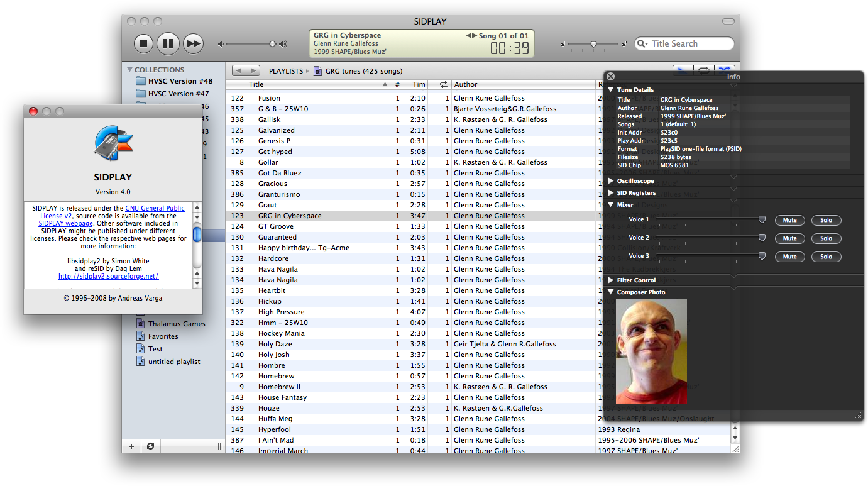Open the SIDPLAY webpage link
The height and width of the screenshot is (486, 868).
[x=65, y=223]
